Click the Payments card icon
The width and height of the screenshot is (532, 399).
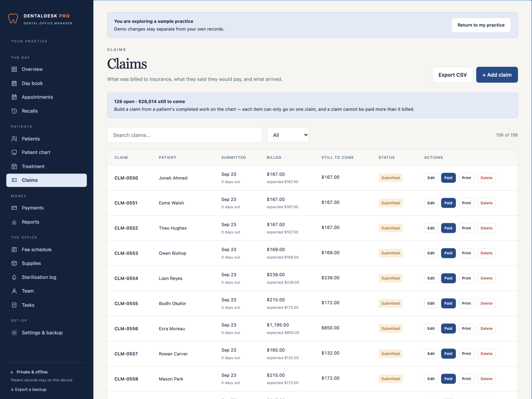click(14, 208)
